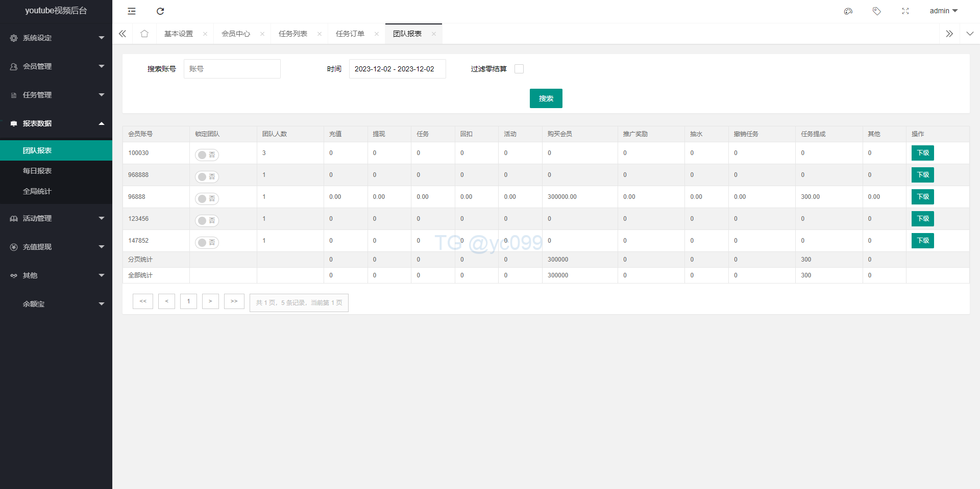Toggle lock team switch for account 96888
The height and width of the screenshot is (489, 980).
tap(207, 199)
